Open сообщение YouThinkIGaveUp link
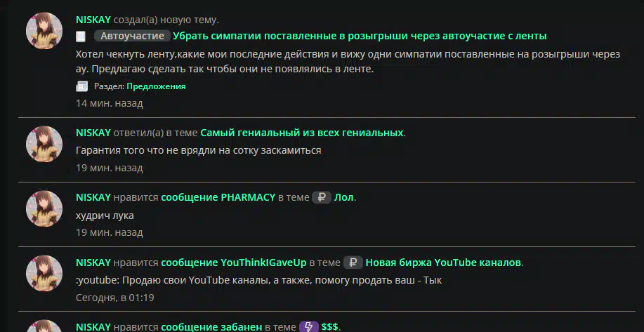Screen dimensions: 644x332 [234, 263]
